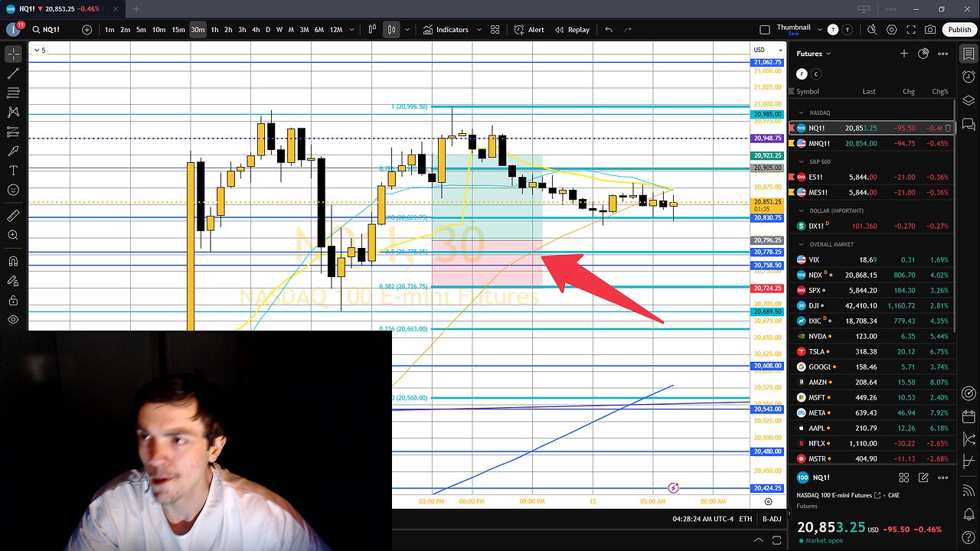Click the undo arrow
The image size is (980, 551).
click(x=609, y=30)
